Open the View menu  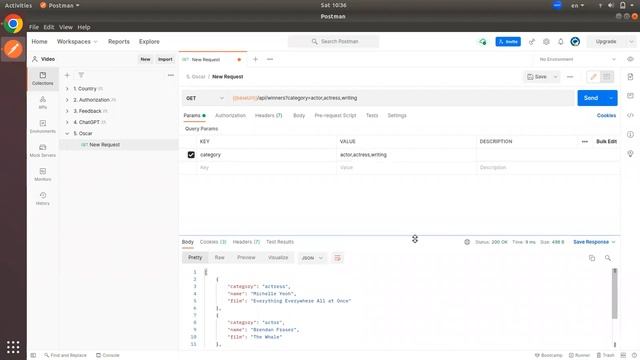click(66, 27)
